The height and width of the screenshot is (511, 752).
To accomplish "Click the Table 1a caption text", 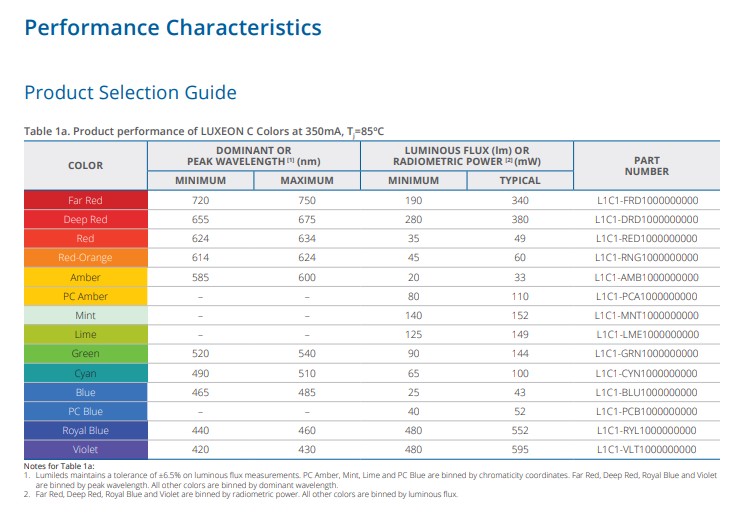I will point(204,132).
